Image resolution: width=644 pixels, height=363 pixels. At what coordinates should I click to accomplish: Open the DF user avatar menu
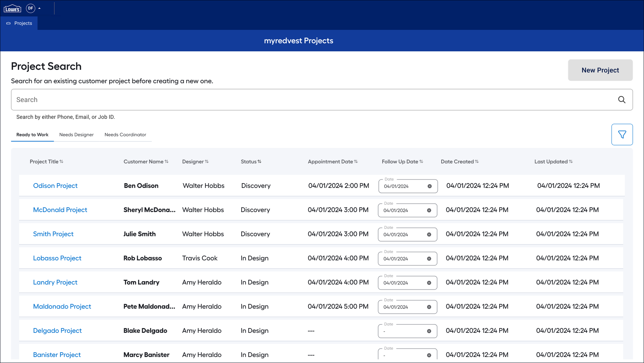(30, 8)
